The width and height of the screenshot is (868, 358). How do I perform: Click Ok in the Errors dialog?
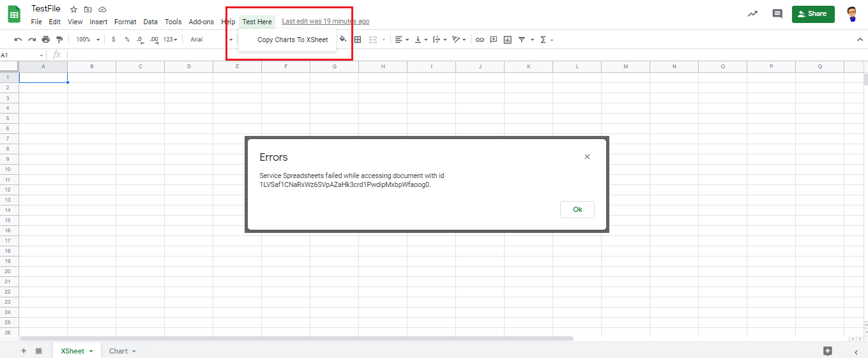[577, 209]
